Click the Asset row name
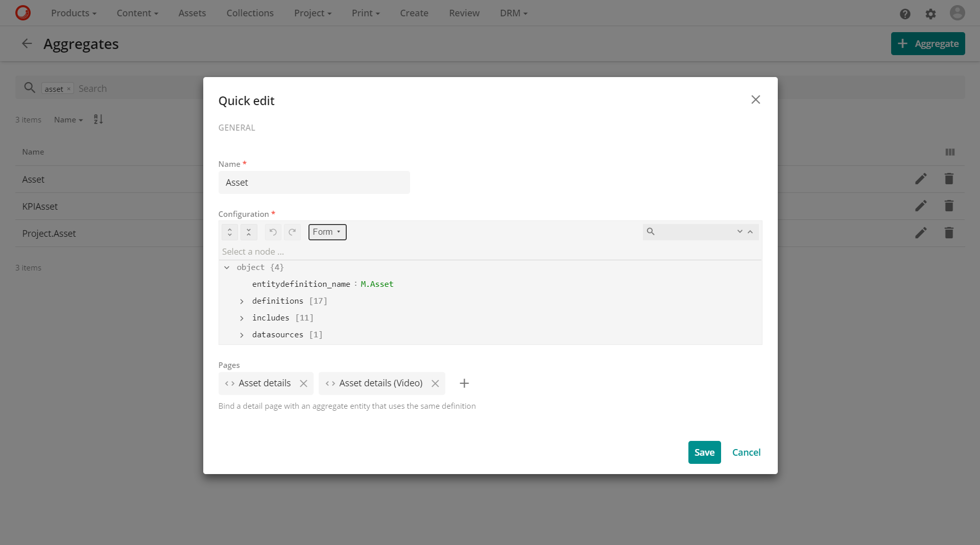The height and width of the screenshot is (545, 980). tap(33, 180)
